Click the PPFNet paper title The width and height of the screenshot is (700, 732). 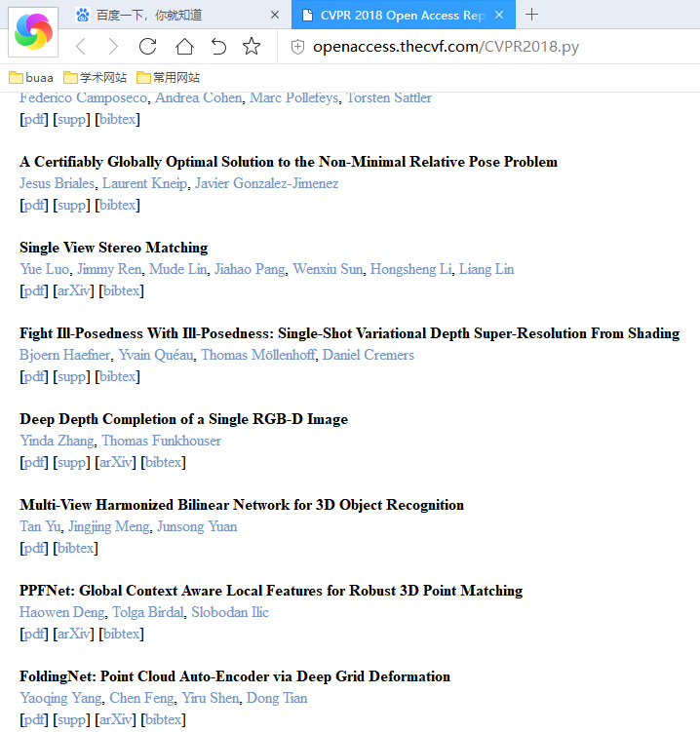click(271, 591)
